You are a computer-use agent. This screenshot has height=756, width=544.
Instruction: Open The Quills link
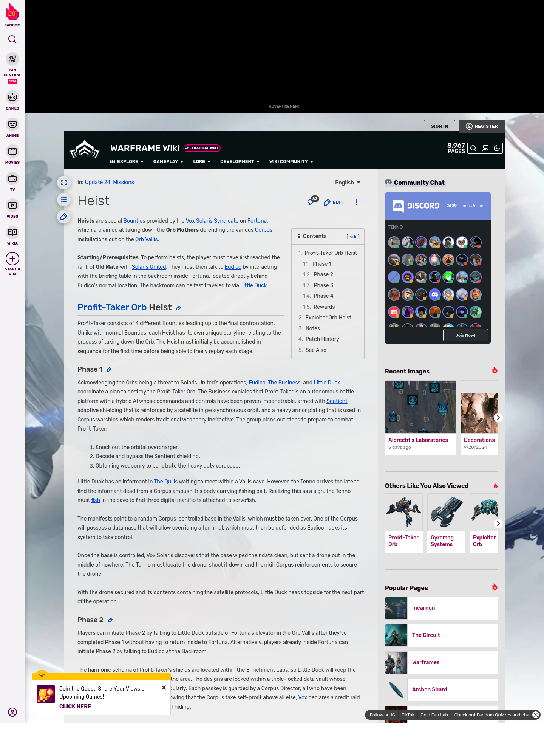coord(166,482)
